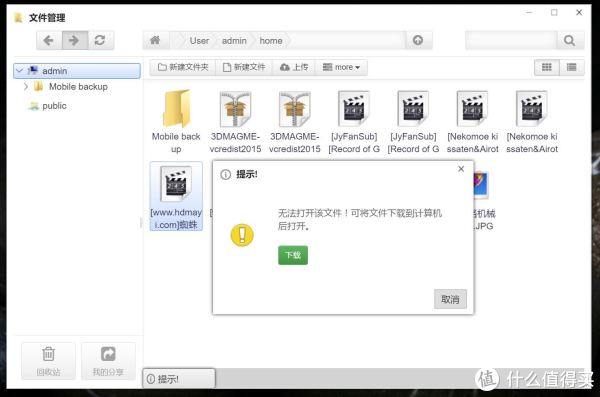
Task: Go back with the left arrow button
Action: 49,40
